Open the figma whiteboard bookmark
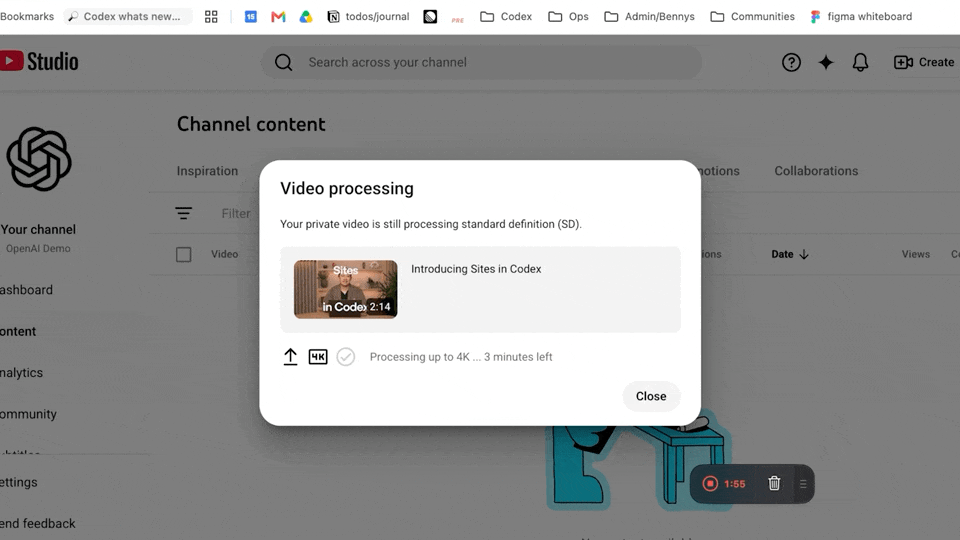The image size is (960, 540). (860, 17)
